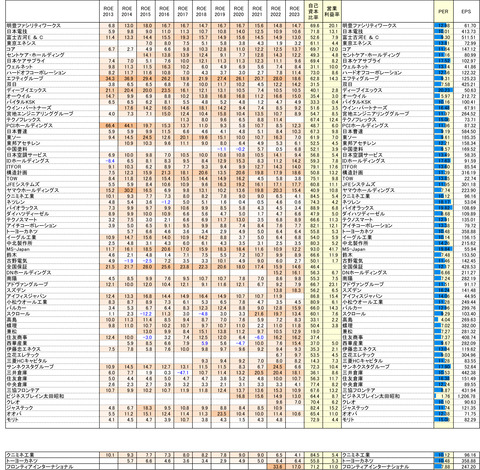The width and height of the screenshot is (480, 470).
Task: Select the 33.6 ROE cell of フロンティアインターナショナル
Action: (x=276, y=467)
